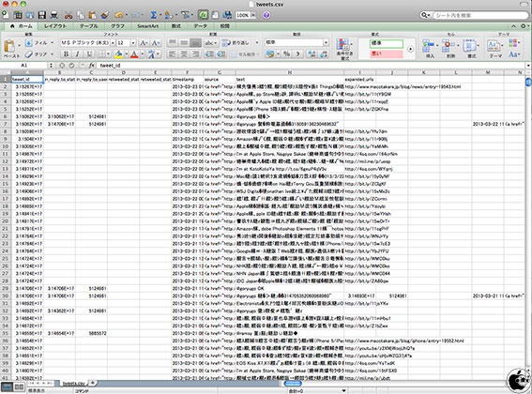Open the Home (ホーム) ribbon tab
This screenshot has height=394, width=532.
coord(22,26)
